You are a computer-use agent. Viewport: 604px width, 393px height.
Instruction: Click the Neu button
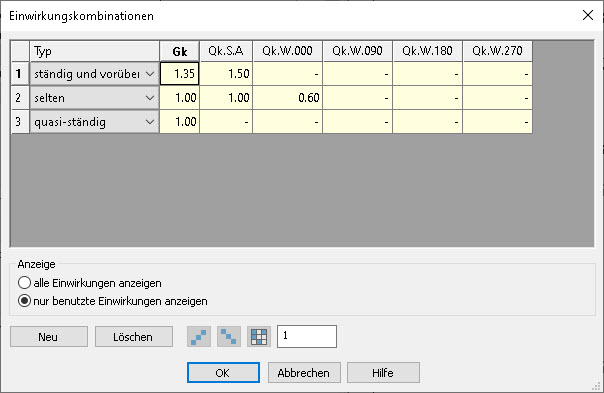49,337
